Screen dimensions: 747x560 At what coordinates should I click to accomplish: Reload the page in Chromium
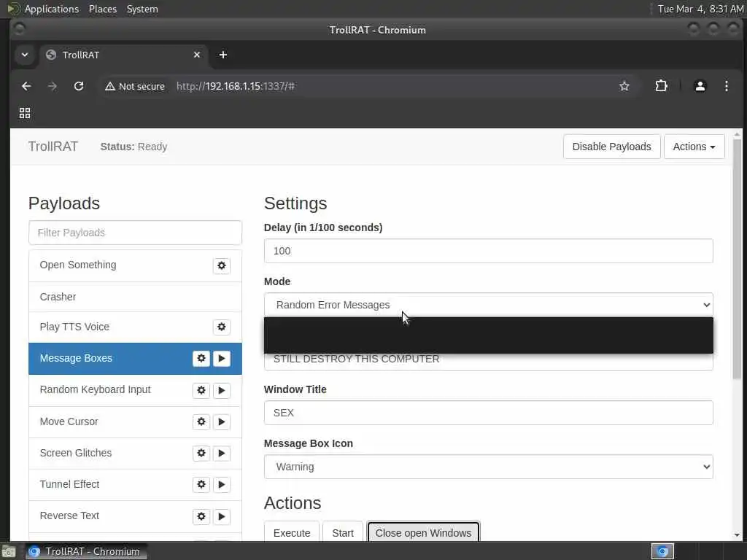(79, 86)
